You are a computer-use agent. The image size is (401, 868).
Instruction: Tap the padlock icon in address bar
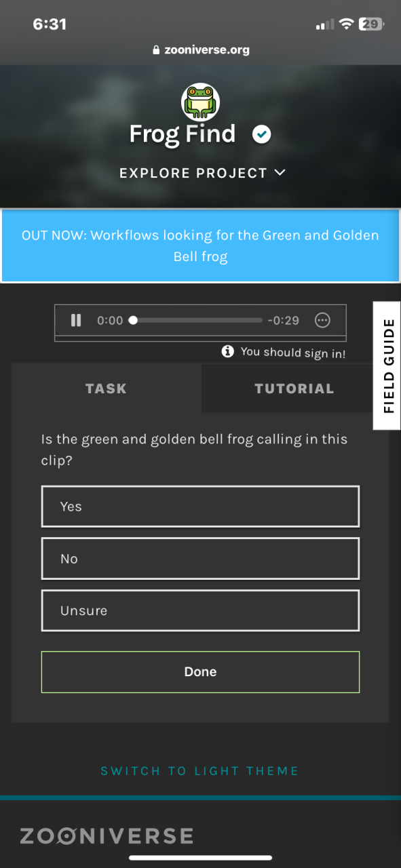coord(157,50)
